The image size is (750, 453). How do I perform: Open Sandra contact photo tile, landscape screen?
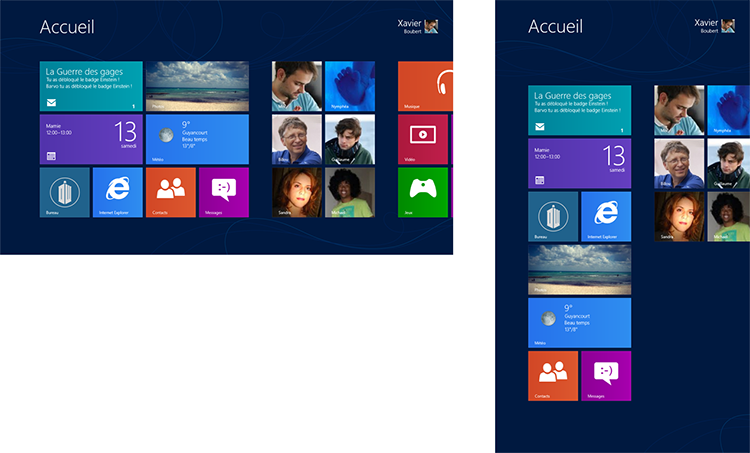[x=297, y=192]
